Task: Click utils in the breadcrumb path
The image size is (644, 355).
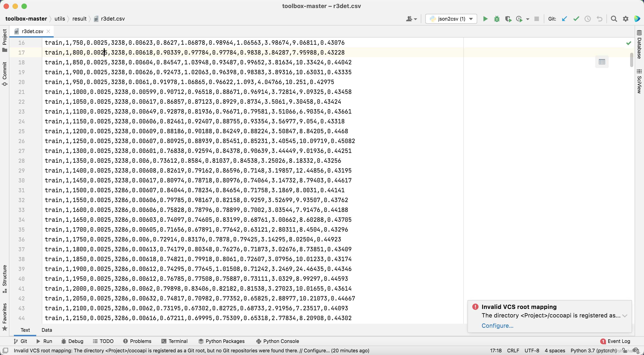Action: tap(60, 19)
